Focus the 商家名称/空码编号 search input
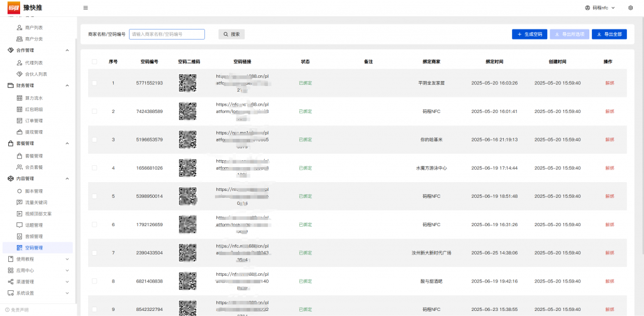 (167, 34)
